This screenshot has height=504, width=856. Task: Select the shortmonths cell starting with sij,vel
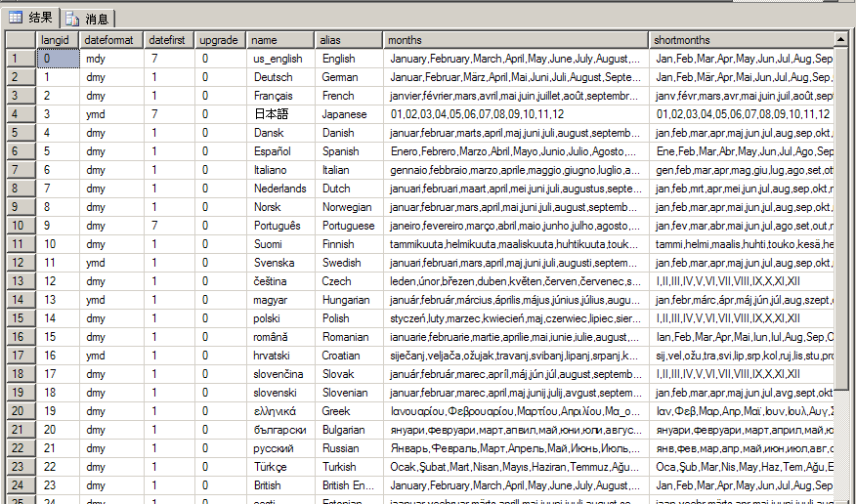click(742, 356)
